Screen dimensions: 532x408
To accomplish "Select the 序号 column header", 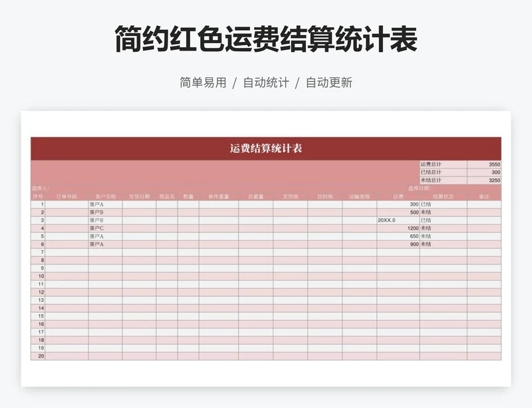I will (38, 196).
